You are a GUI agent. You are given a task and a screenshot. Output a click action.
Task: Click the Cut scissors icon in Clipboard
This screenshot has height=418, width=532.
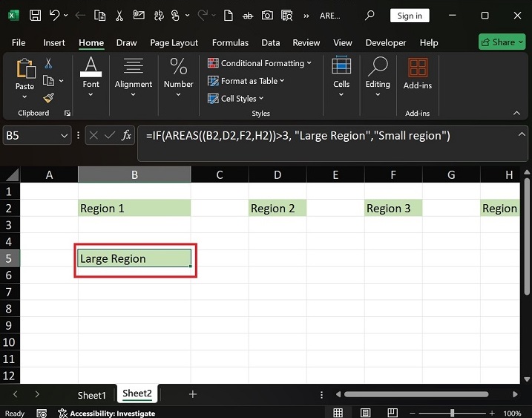[x=48, y=64]
